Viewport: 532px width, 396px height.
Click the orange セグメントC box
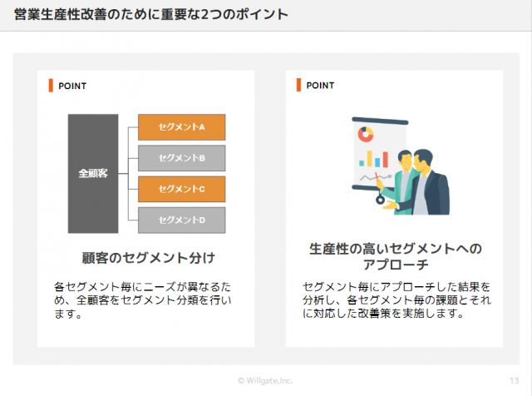point(181,189)
